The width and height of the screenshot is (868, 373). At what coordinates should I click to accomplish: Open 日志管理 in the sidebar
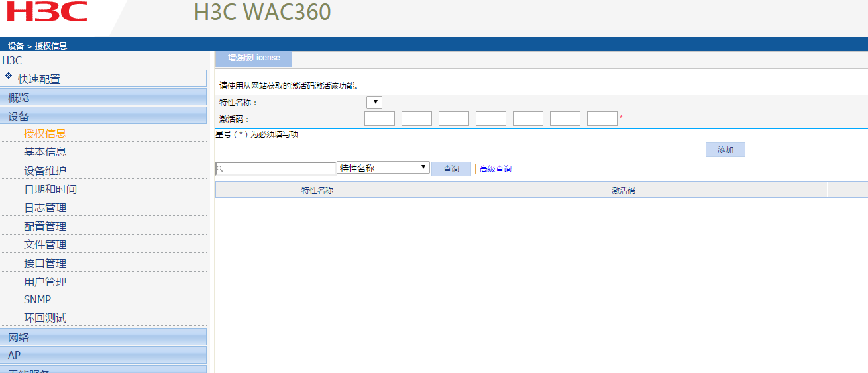tap(45, 207)
